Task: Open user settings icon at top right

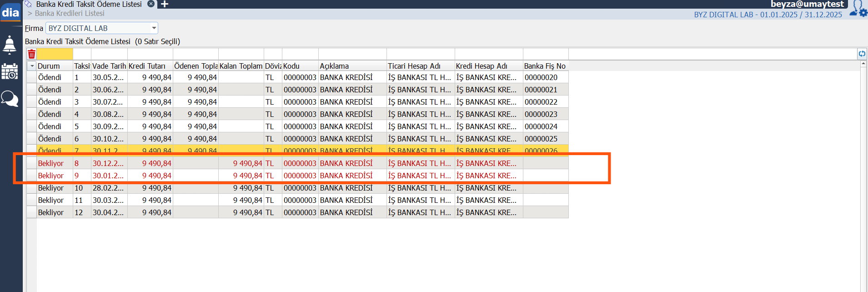Action: tap(858, 9)
